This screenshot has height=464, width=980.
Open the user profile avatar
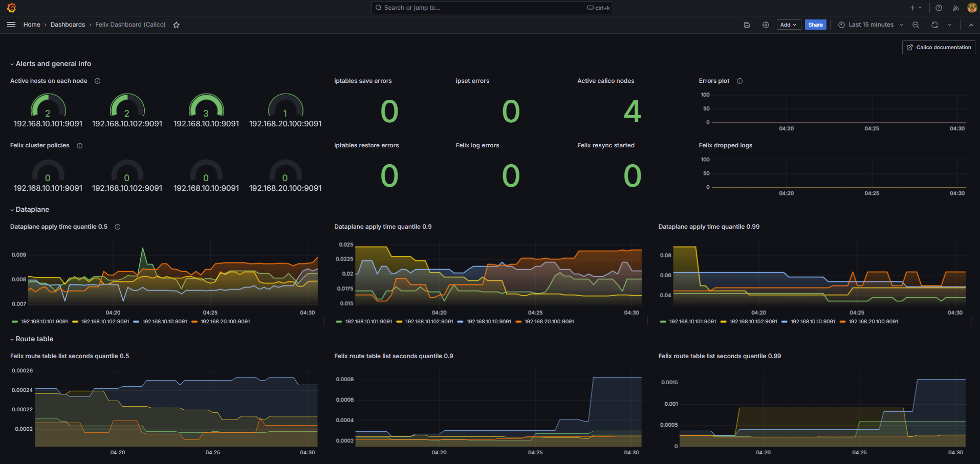pos(972,8)
